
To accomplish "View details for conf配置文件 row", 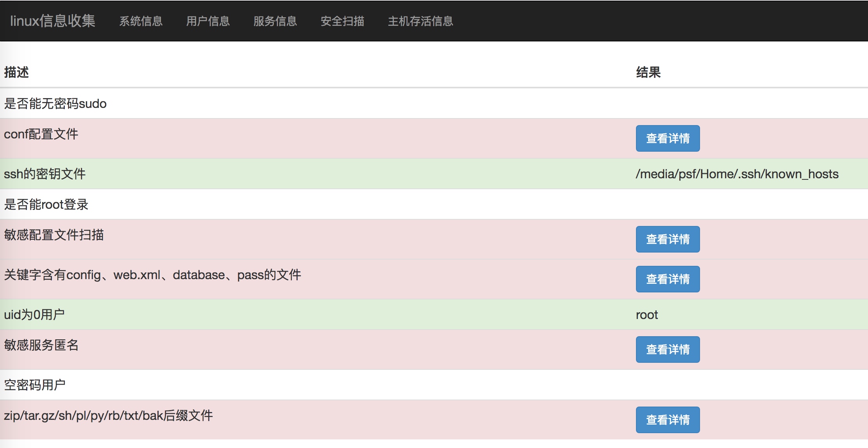I will (667, 138).
